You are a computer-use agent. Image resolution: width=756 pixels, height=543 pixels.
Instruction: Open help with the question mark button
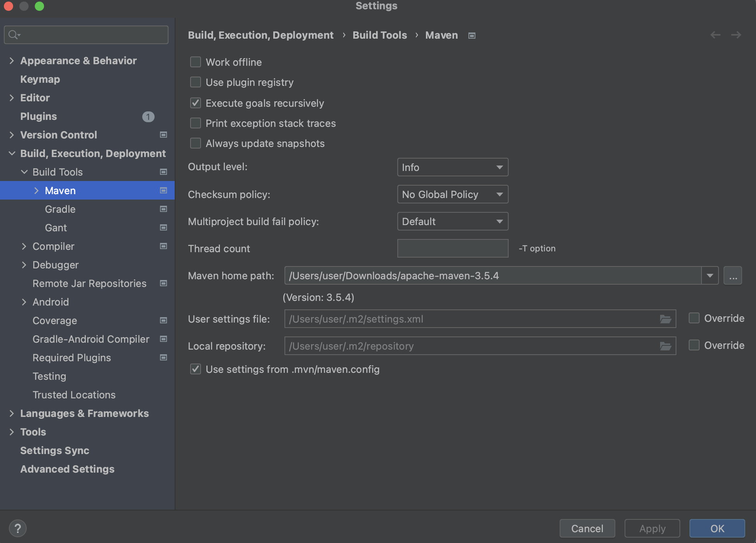pyautogui.click(x=18, y=528)
